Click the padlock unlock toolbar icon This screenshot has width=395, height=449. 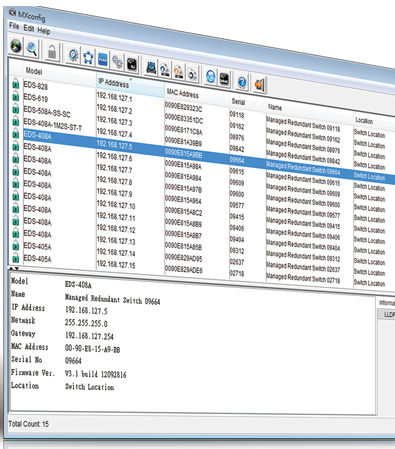(52, 52)
